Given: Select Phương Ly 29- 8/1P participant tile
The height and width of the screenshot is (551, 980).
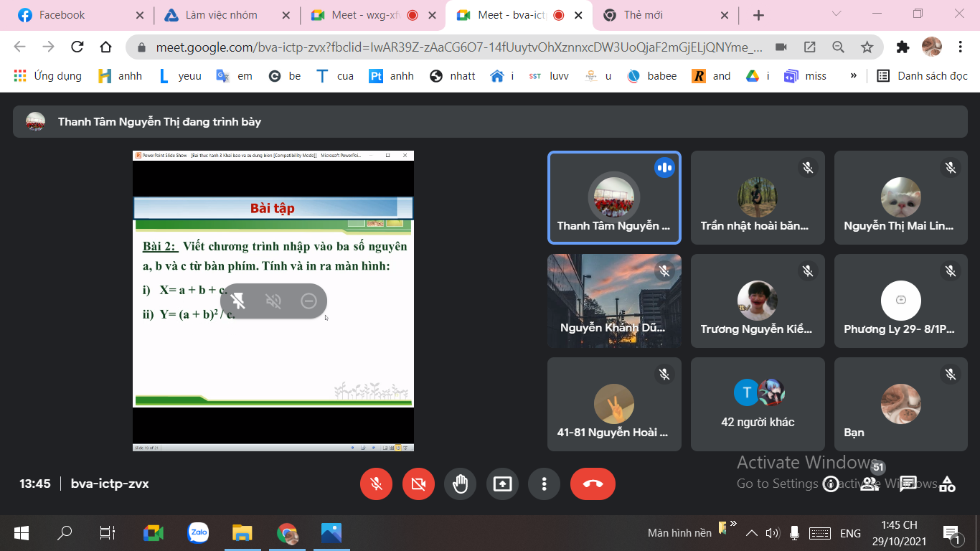Looking at the screenshot, I should click(x=900, y=301).
